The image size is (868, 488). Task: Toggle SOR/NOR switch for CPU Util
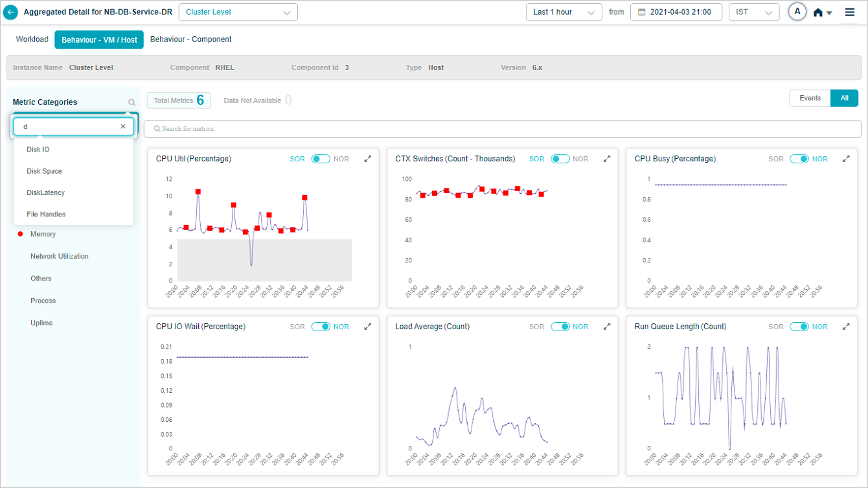[321, 159]
